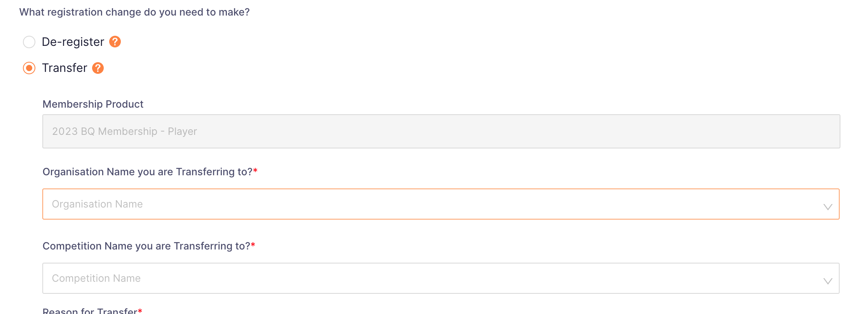Click the Reason for Transfer label
Screen dimensions: 868x314
pos(90,311)
